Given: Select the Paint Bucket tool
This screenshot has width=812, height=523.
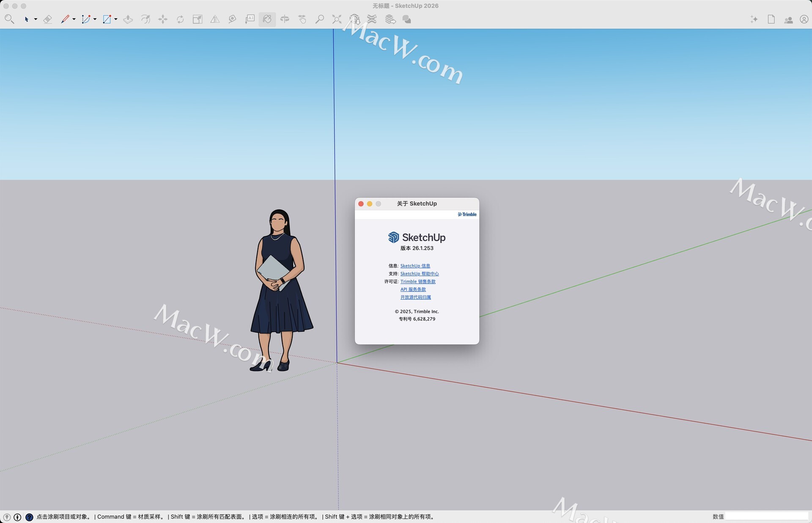Looking at the screenshot, I should coord(267,19).
